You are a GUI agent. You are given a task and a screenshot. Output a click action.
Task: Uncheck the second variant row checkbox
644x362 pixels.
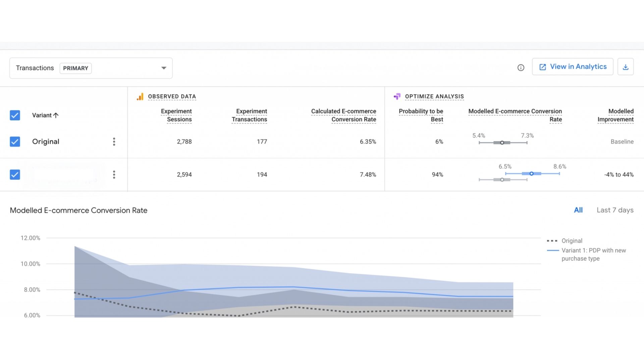pos(15,175)
